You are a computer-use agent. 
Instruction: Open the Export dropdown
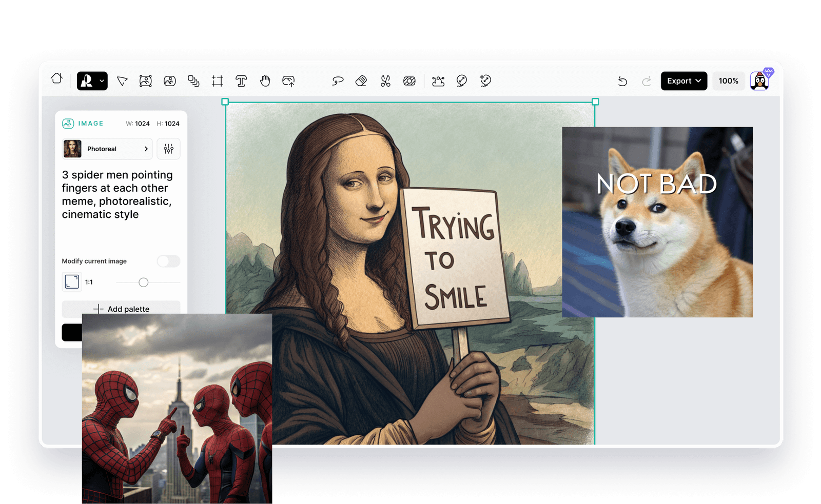[x=683, y=80]
